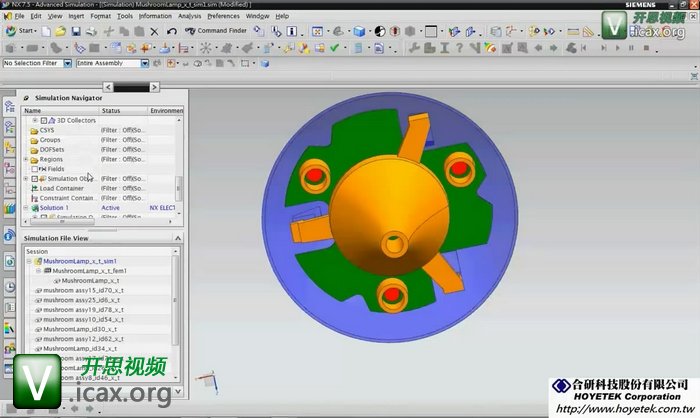Image resolution: width=700 pixels, height=418 pixels.
Task: Toggle the Fields checkbox
Action: pos(35,169)
